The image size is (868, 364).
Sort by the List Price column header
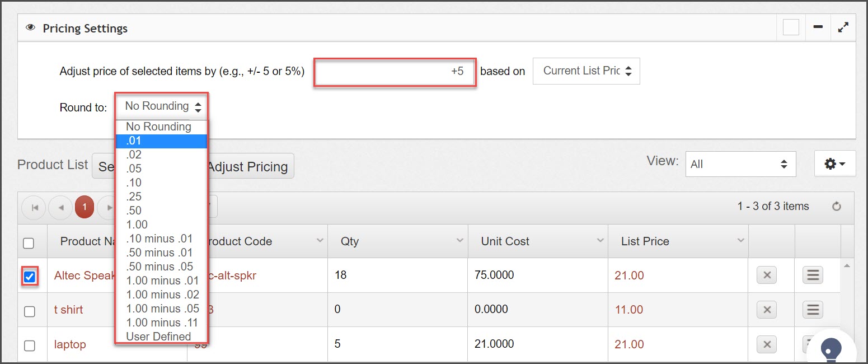coord(645,241)
